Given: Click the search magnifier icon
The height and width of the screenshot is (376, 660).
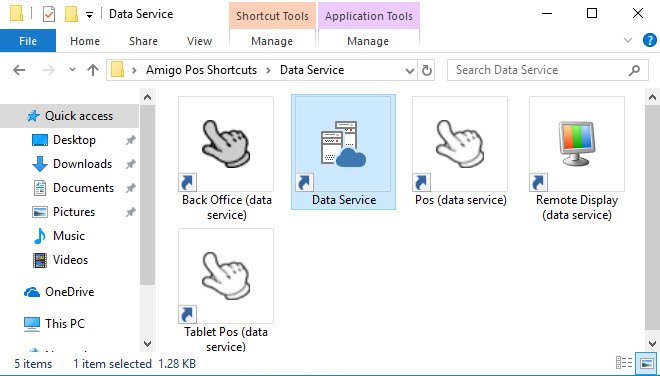Looking at the screenshot, I should pyautogui.click(x=634, y=70).
